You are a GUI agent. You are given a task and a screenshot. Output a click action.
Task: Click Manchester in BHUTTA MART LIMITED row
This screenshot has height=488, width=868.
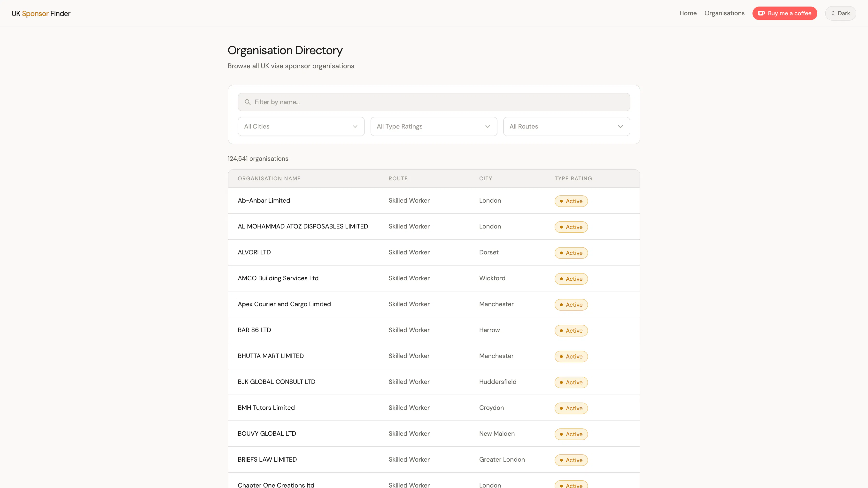[x=496, y=356]
